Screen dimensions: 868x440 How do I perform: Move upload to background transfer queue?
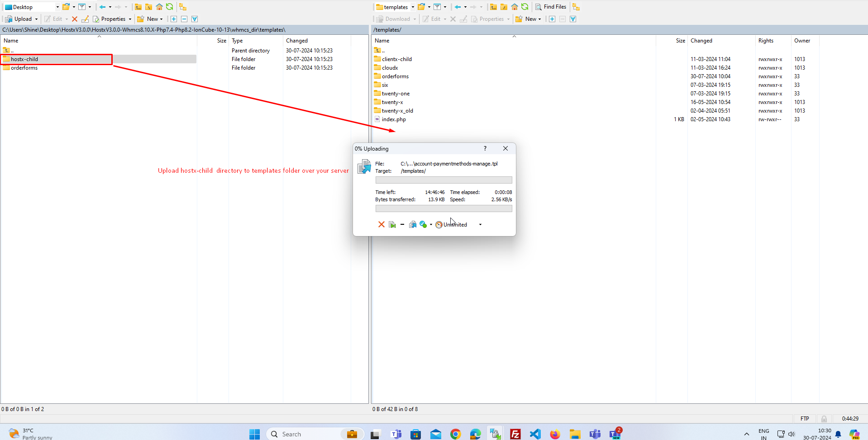(412, 225)
